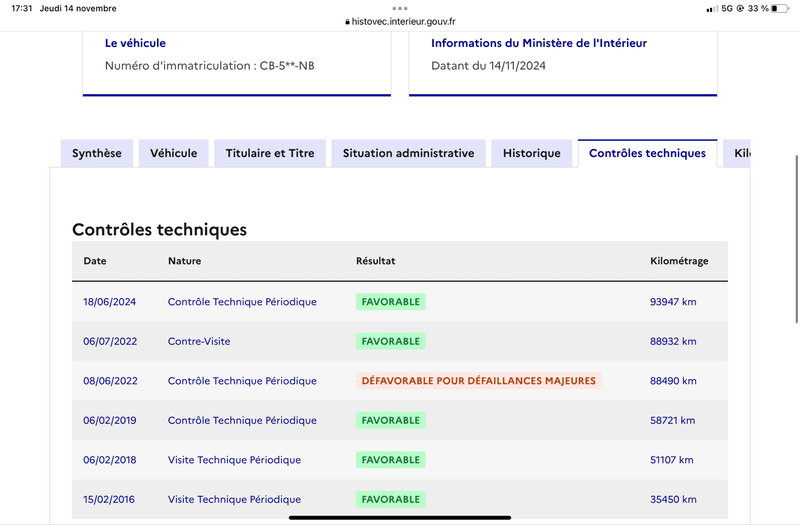The height and width of the screenshot is (525, 800).
Task: Click the Numéro d'immatriculation CB-5**-NB text
Action: (x=210, y=66)
